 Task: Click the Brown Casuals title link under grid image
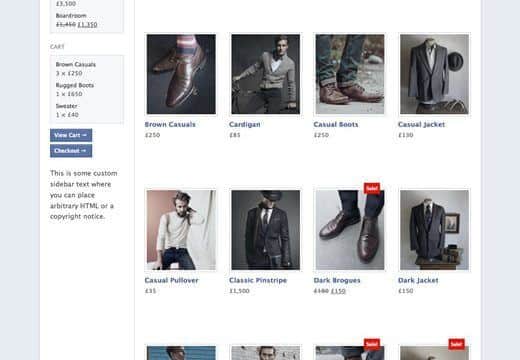[170, 124]
